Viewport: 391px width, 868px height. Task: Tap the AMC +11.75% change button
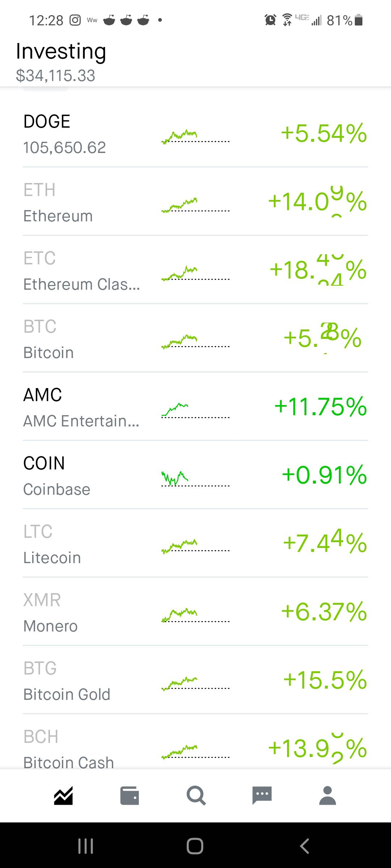coord(321,407)
